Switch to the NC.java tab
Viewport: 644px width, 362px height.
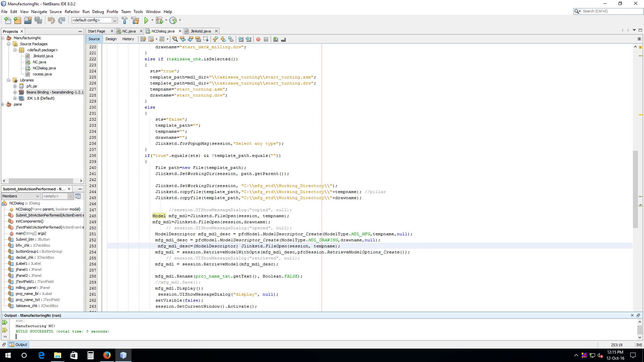click(129, 31)
